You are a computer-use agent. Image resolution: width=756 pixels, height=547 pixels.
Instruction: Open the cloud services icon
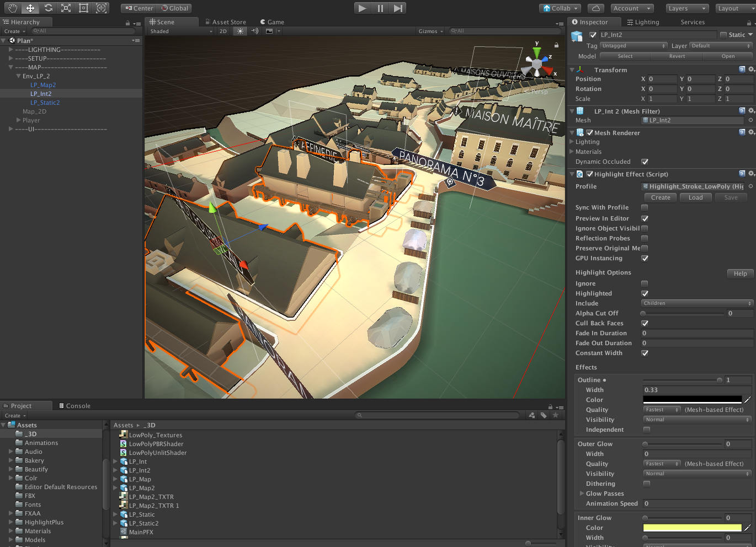595,8
